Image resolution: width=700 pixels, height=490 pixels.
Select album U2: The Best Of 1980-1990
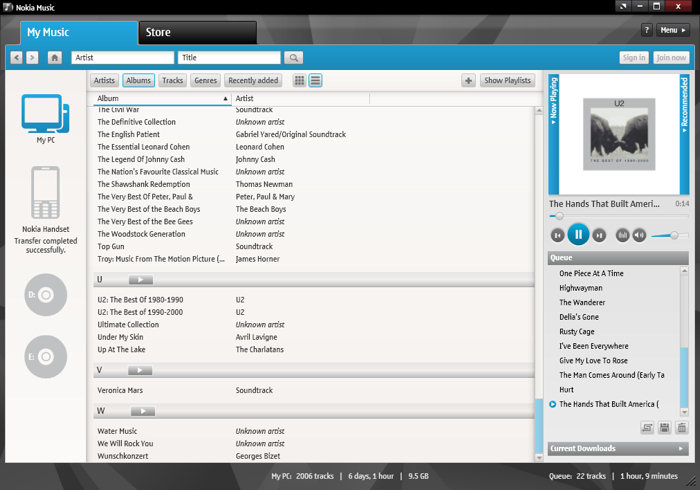click(140, 300)
